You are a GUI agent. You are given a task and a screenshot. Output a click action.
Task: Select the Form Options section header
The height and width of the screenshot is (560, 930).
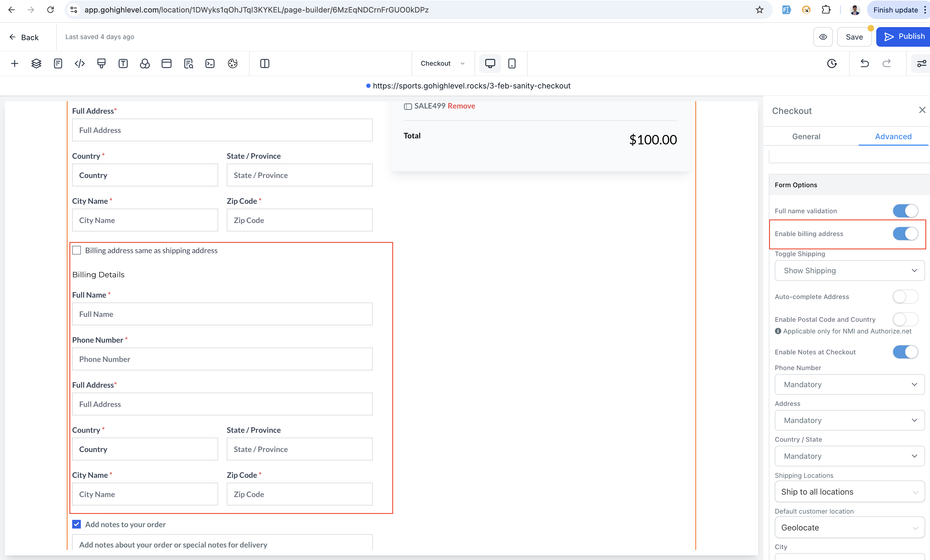pos(849,184)
